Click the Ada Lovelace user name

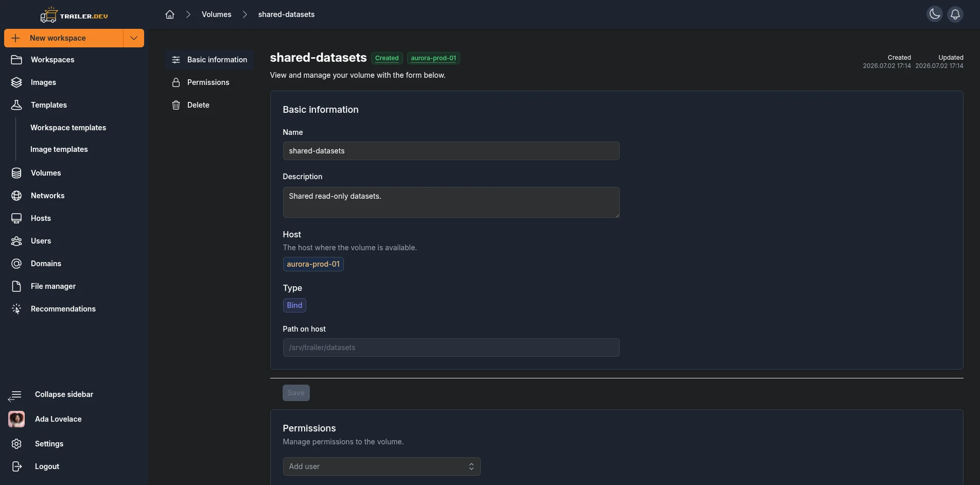click(58, 419)
